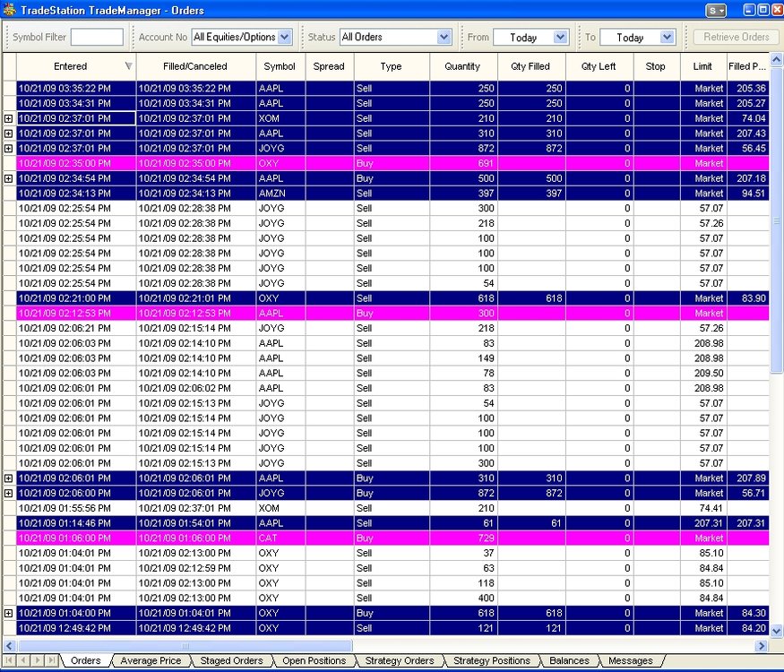Click the Limit column header
This screenshot has width=784, height=672.
coord(702,66)
